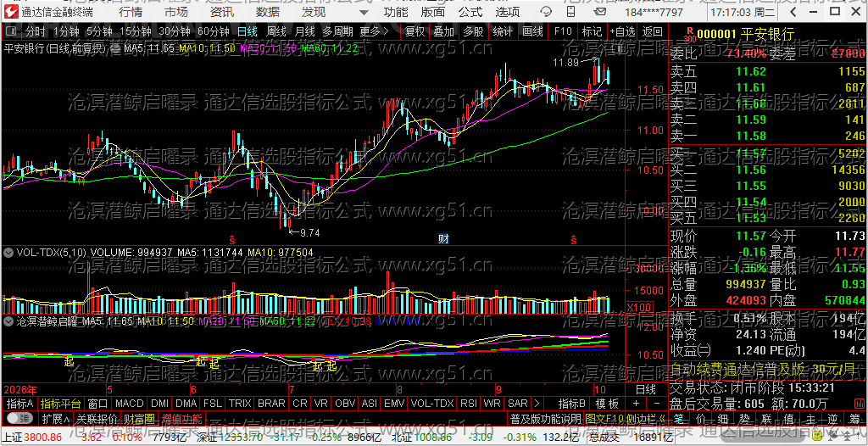The height and width of the screenshot is (446, 868).
Task: Expand 更多 timeframe options
Action: point(374,32)
